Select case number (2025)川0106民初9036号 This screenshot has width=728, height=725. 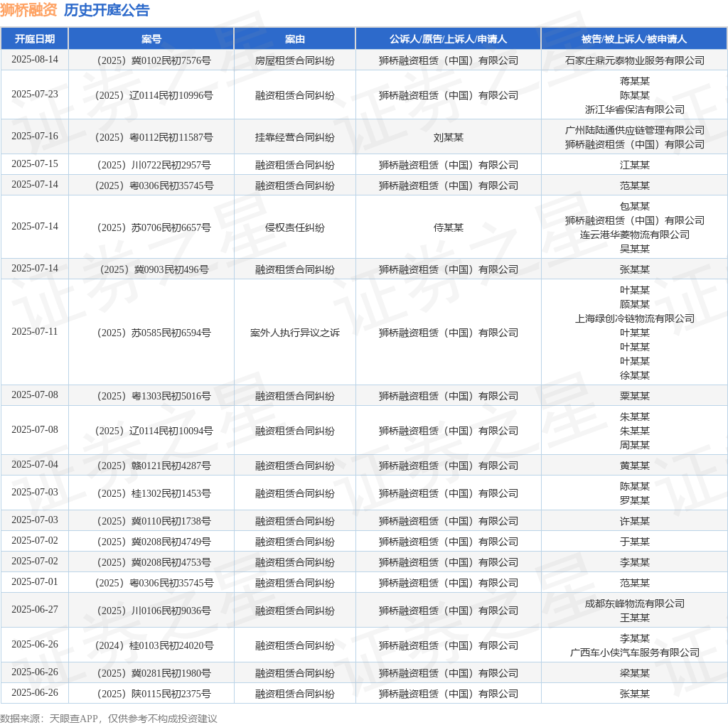[151, 611]
